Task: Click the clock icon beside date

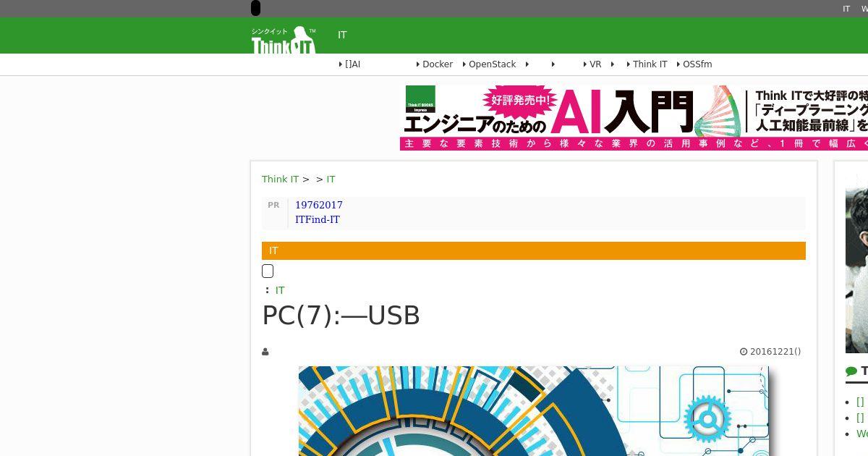Action: pyautogui.click(x=744, y=352)
